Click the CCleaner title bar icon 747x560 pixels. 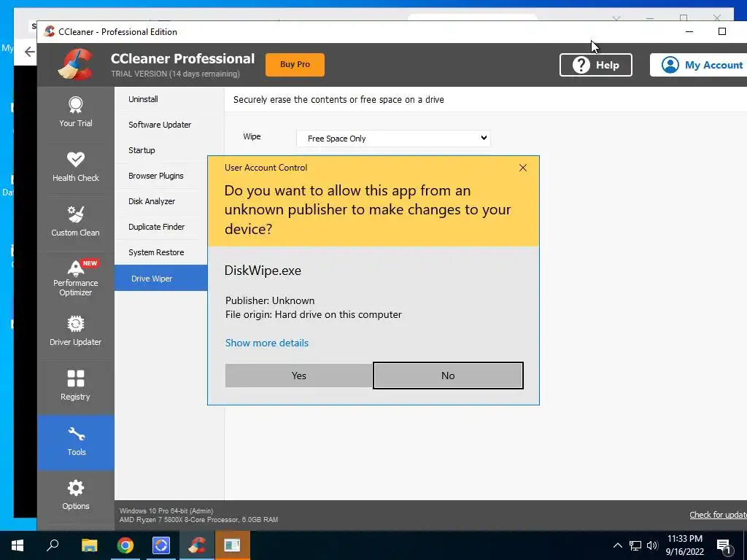49,32
